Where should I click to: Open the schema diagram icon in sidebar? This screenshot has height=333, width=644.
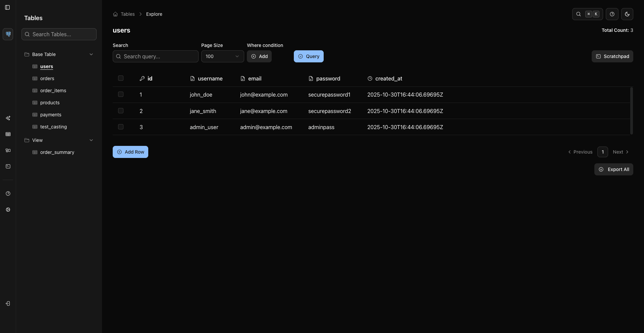(x=8, y=151)
